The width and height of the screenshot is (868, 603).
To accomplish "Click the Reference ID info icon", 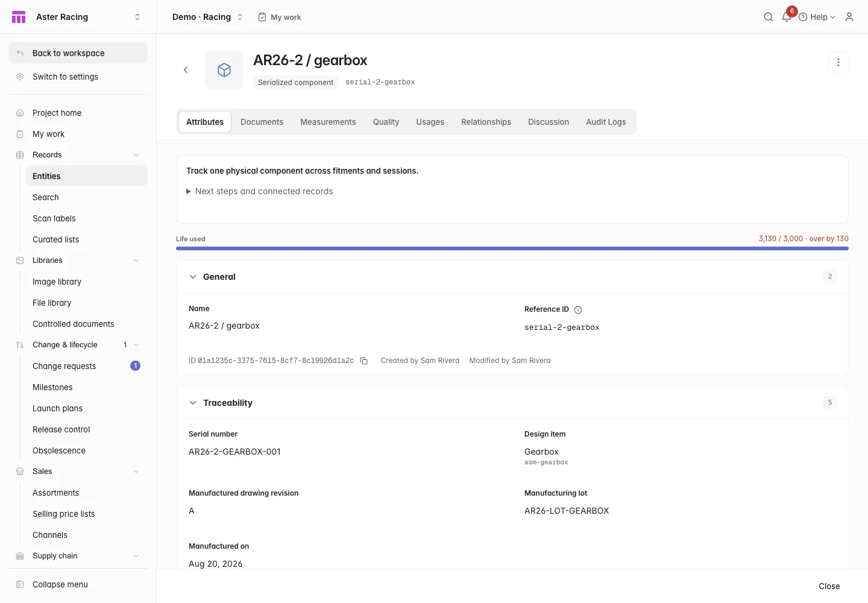I will coord(578,310).
